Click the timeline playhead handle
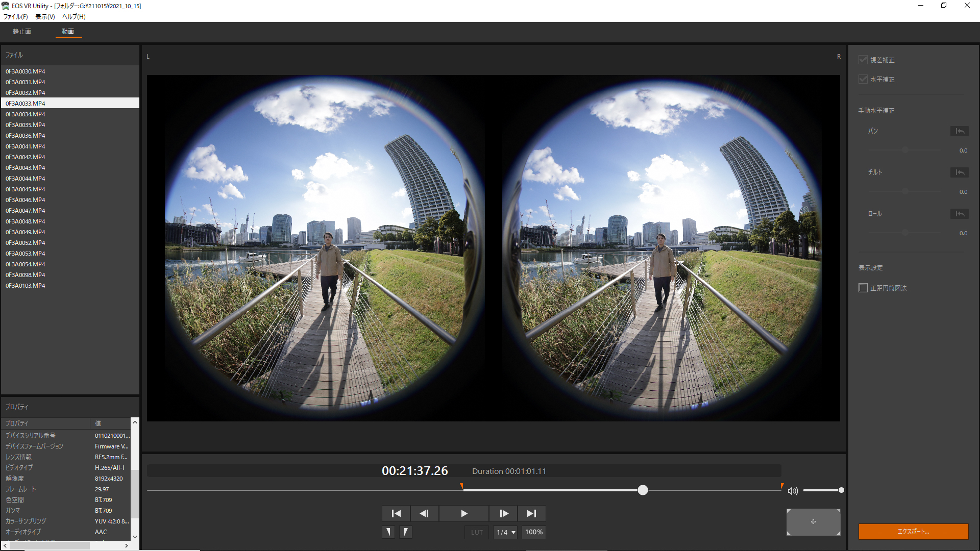Screen dimensions: 980x551 point(643,490)
